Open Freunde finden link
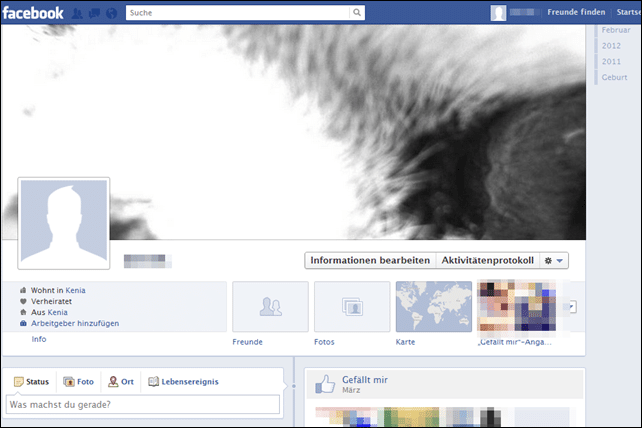Viewport: 642px width, 428px height. (576, 12)
